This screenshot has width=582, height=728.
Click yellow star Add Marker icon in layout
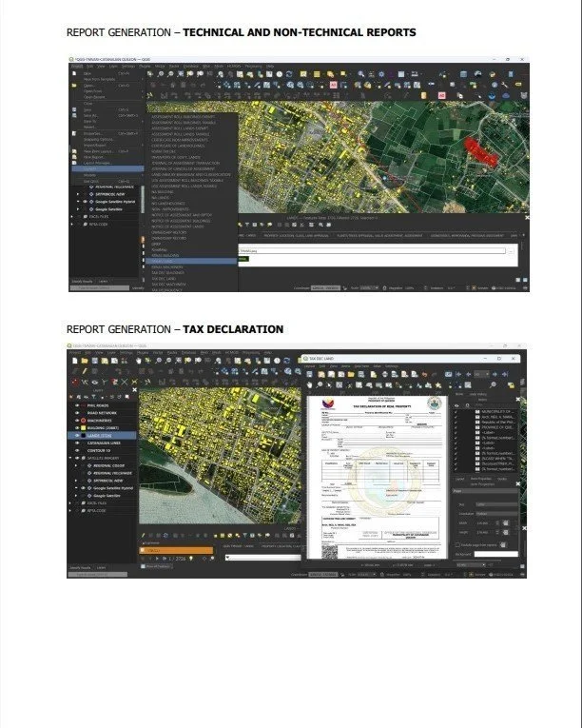[438, 384]
